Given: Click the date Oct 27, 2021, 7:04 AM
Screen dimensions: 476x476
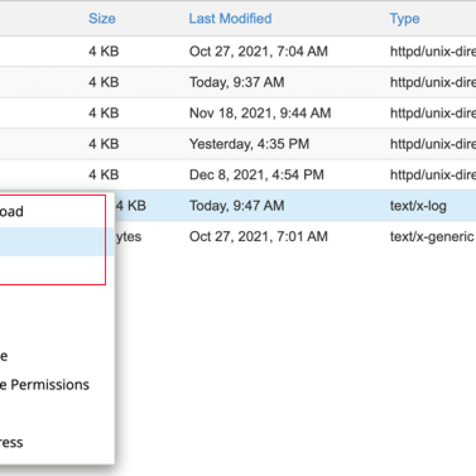Looking at the screenshot, I should click(x=258, y=51).
